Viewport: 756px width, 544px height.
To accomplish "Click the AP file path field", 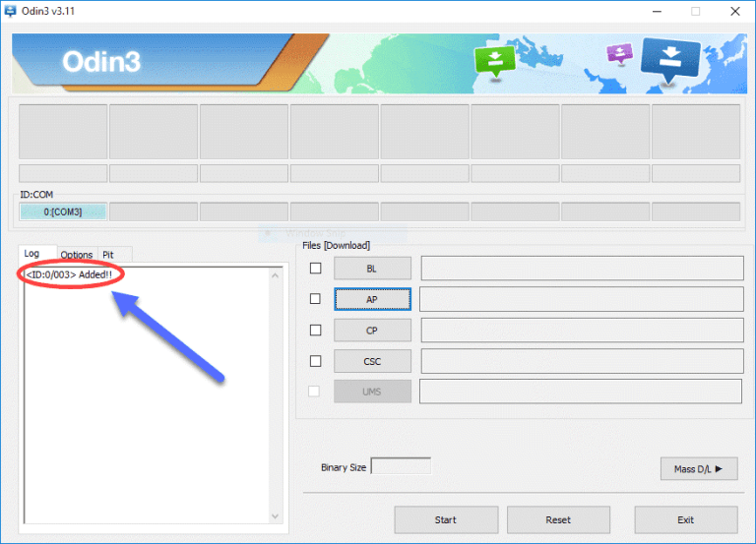I will tap(582, 299).
